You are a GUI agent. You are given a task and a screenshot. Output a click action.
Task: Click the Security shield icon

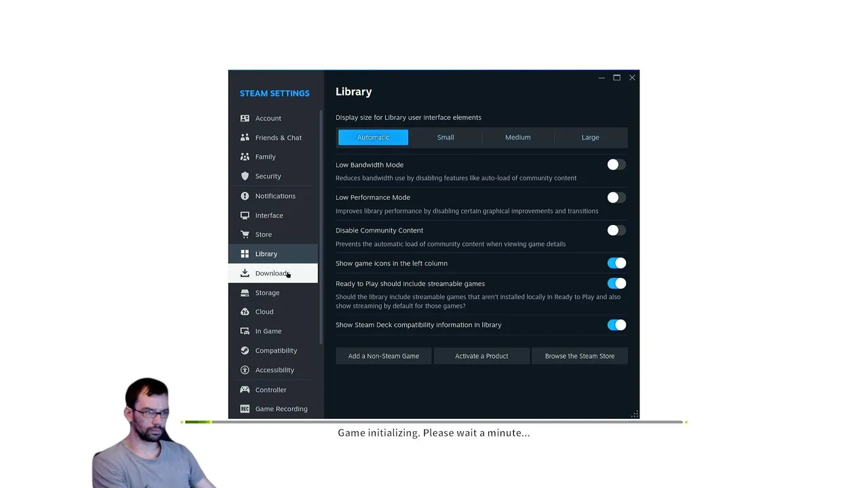click(x=245, y=176)
